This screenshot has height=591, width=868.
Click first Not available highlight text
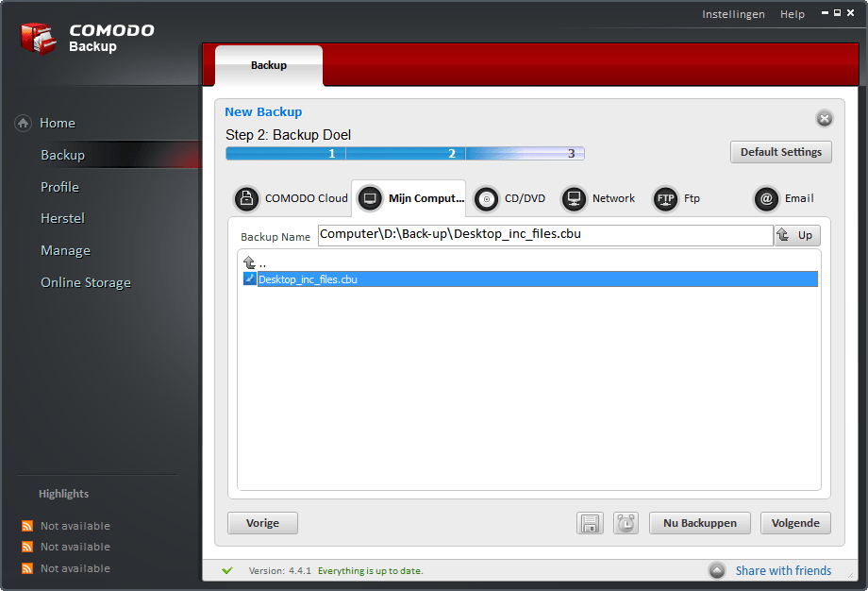pos(75,526)
